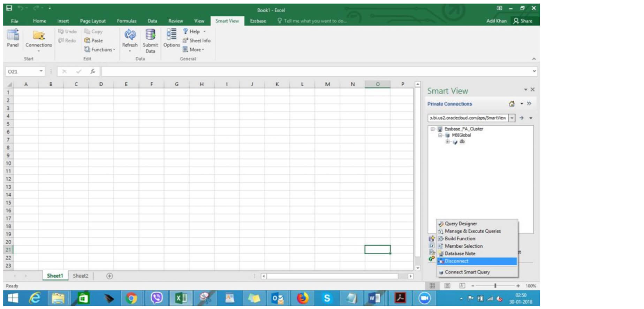Collapse the ribbon with the caret

(x=534, y=59)
